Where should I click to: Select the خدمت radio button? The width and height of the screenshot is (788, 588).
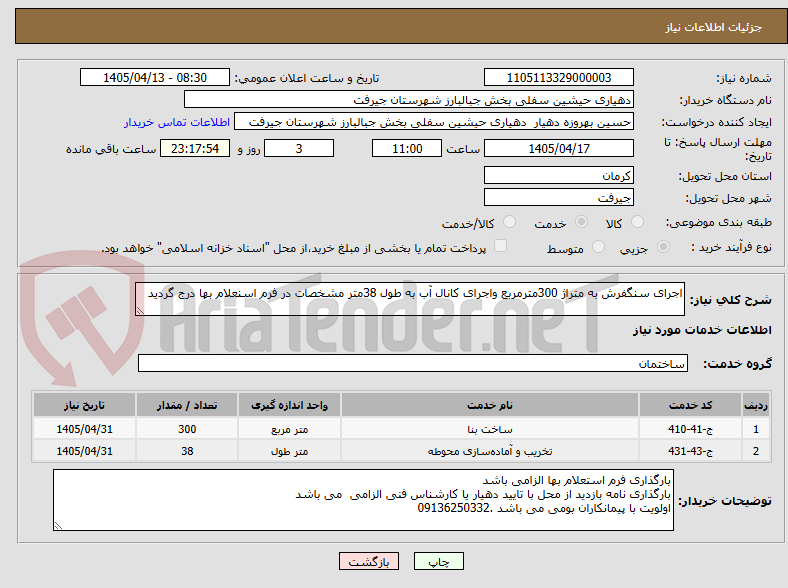(581, 222)
